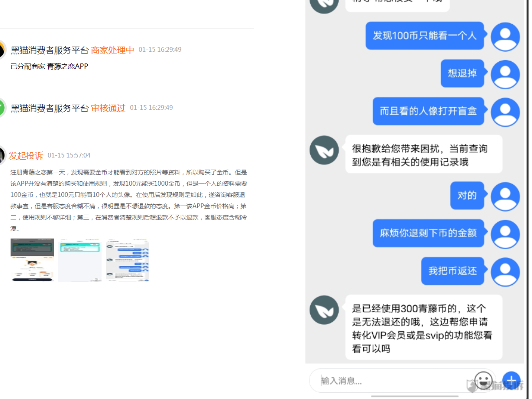Click the text 已分配商家 青藤之恋APP
This screenshot has height=399, width=532.
pos(49,66)
